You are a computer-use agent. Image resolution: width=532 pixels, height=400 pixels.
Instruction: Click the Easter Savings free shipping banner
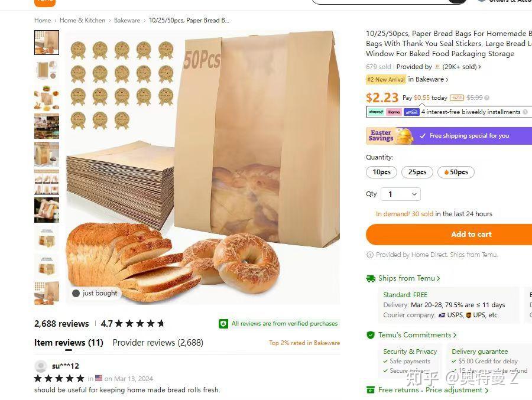449,136
